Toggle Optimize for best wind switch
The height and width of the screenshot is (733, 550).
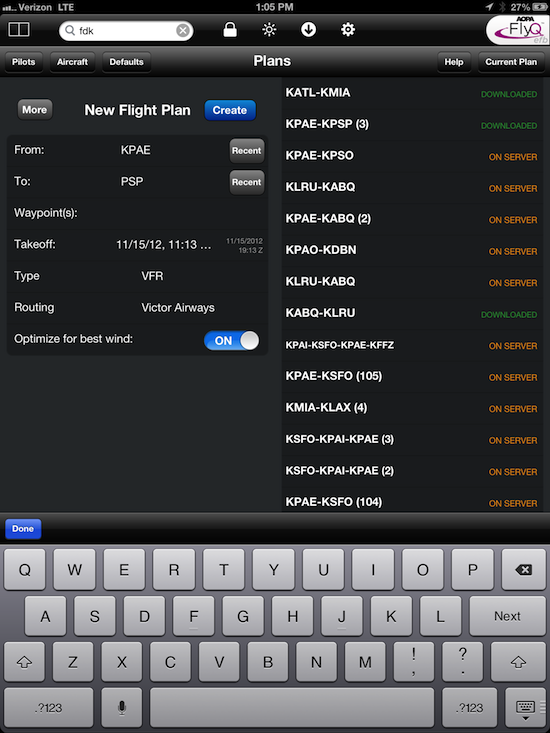click(231, 340)
